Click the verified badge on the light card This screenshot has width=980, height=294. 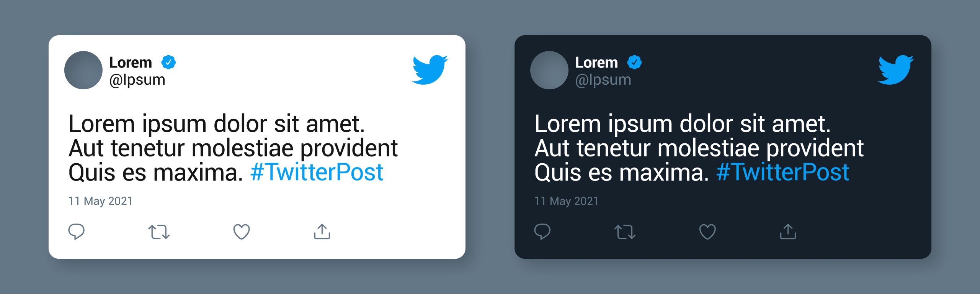pos(168,62)
